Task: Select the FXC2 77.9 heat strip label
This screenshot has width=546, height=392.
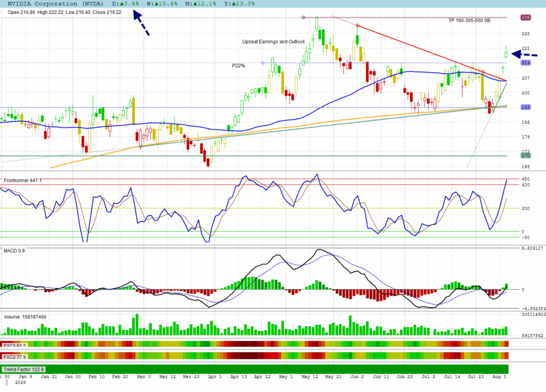Action: [x=14, y=357]
